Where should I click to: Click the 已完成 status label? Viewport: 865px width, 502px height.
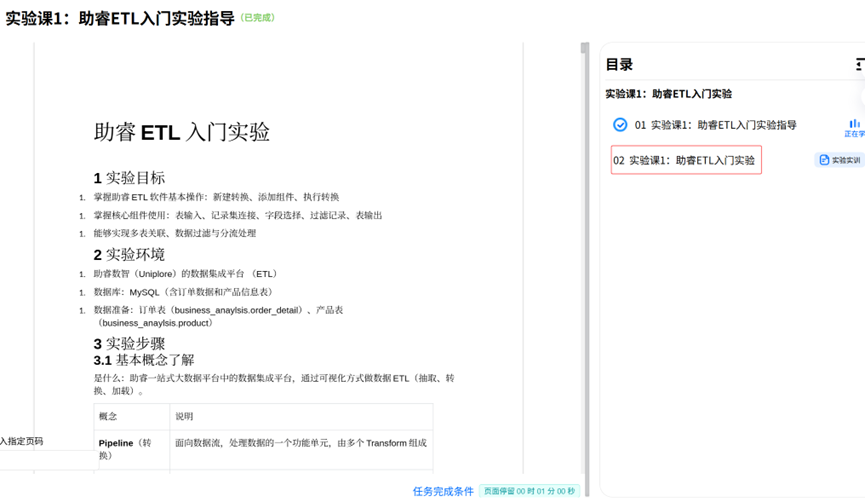coord(258,18)
